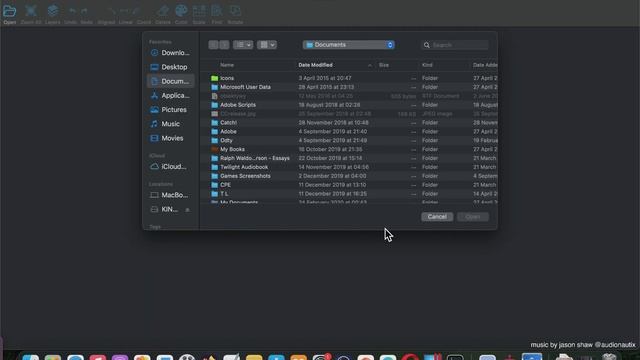Open Pictures from the sidebar
This screenshot has width=640, height=360.
coord(170,110)
